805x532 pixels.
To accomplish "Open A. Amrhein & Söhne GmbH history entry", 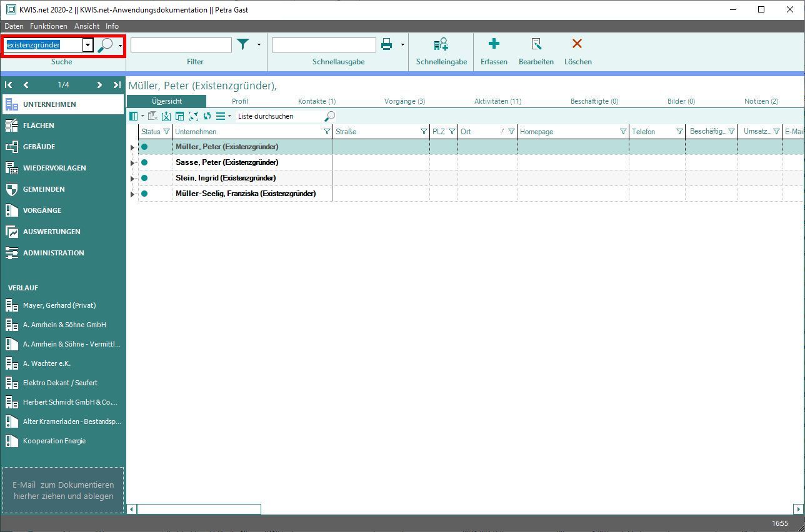I will click(x=64, y=325).
